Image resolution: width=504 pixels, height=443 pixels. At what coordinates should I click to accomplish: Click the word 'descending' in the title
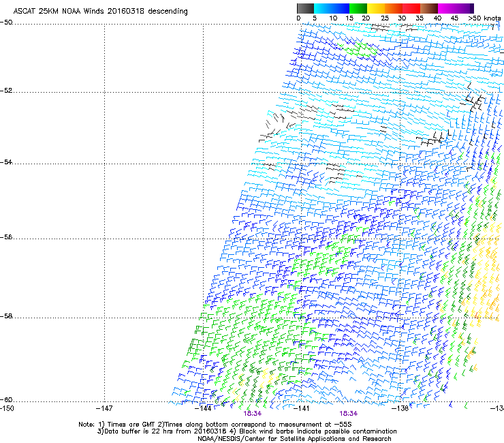point(168,12)
